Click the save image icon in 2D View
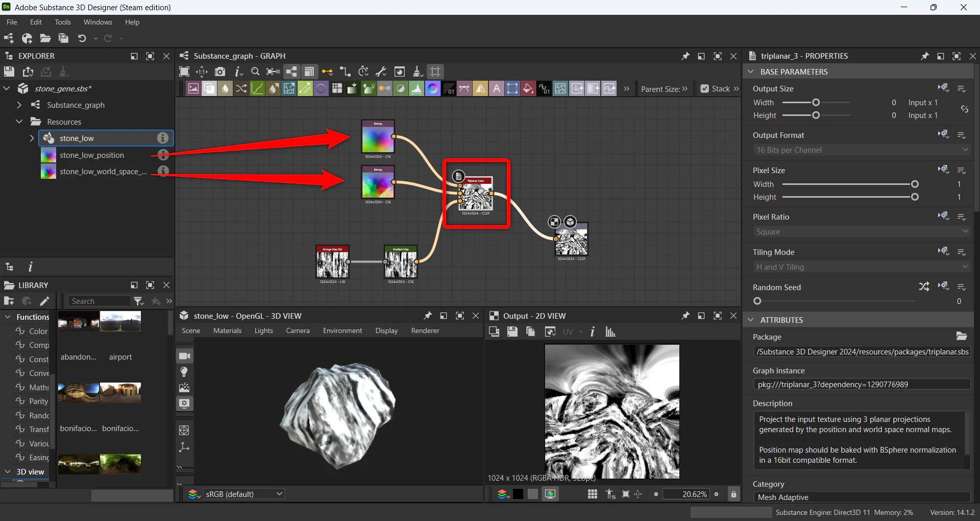980x521 pixels. [x=512, y=331]
